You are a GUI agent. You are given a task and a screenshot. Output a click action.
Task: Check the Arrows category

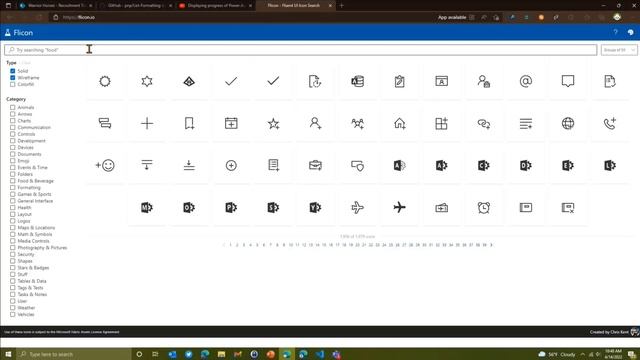(13, 114)
